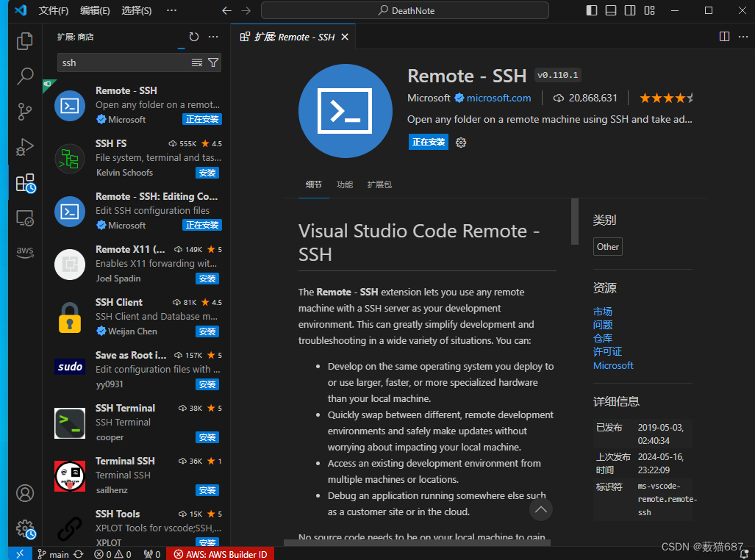This screenshot has width=755, height=560.
Task: Select the SSH Tools extension entry
Action: click(137, 527)
